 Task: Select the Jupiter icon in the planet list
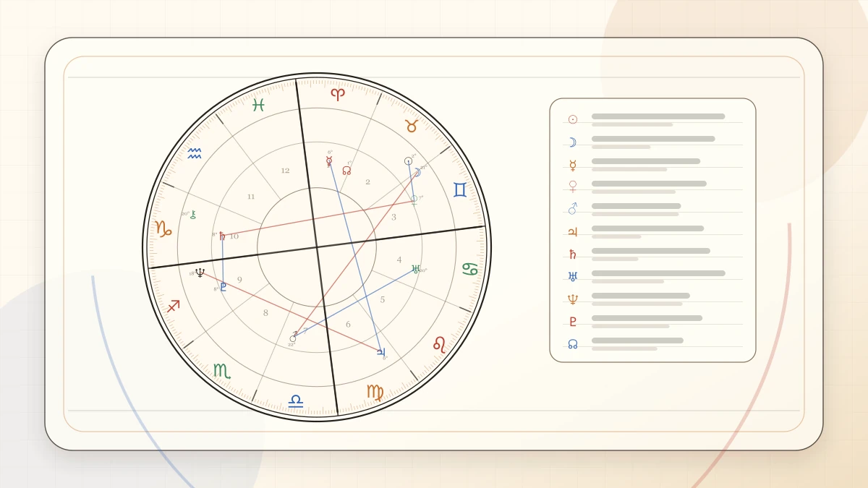click(x=573, y=232)
